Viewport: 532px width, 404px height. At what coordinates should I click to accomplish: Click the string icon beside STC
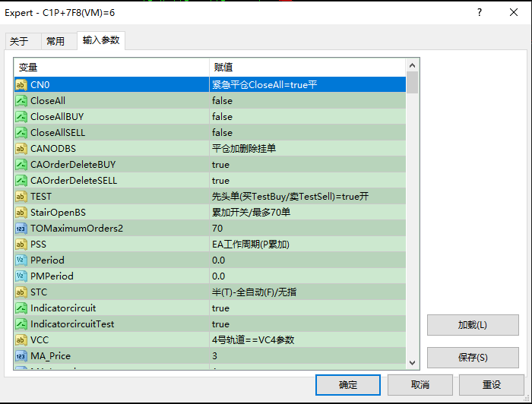tap(21, 292)
